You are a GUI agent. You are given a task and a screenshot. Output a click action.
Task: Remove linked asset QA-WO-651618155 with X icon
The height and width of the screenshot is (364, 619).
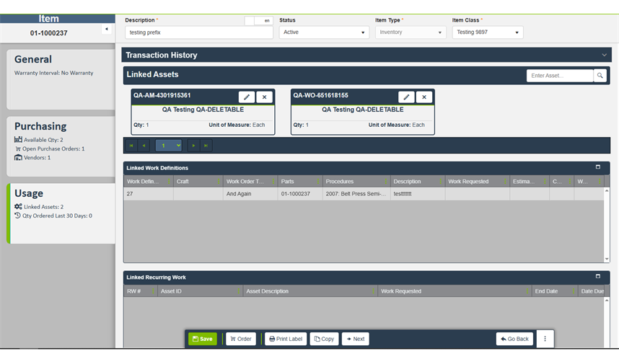(x=424, y=97)
